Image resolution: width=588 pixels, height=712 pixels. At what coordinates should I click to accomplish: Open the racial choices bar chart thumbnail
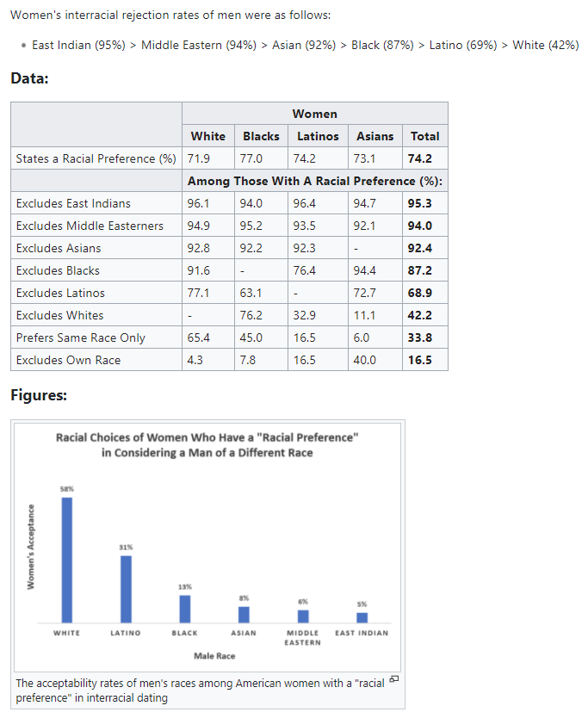click(207, 548)
